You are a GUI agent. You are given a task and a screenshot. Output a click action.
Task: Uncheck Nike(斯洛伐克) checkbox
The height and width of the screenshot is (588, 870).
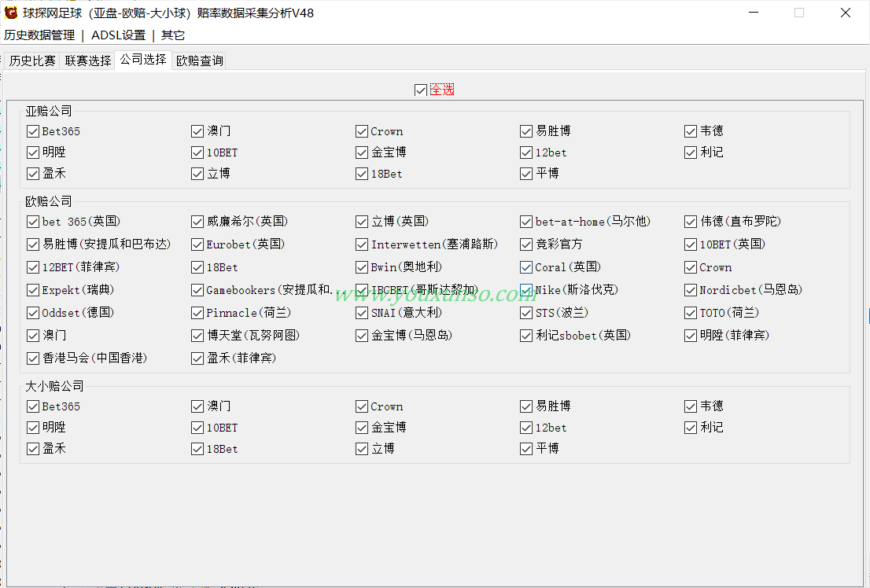pos(526,290)
